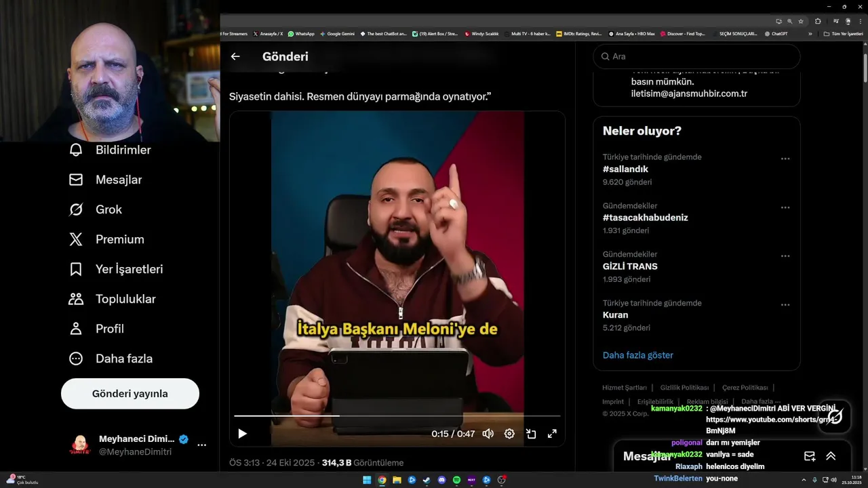Open the Ana Sayfa HBO Max bookmark
This screenshot has height=488, width=868.
tap(631, 33)
